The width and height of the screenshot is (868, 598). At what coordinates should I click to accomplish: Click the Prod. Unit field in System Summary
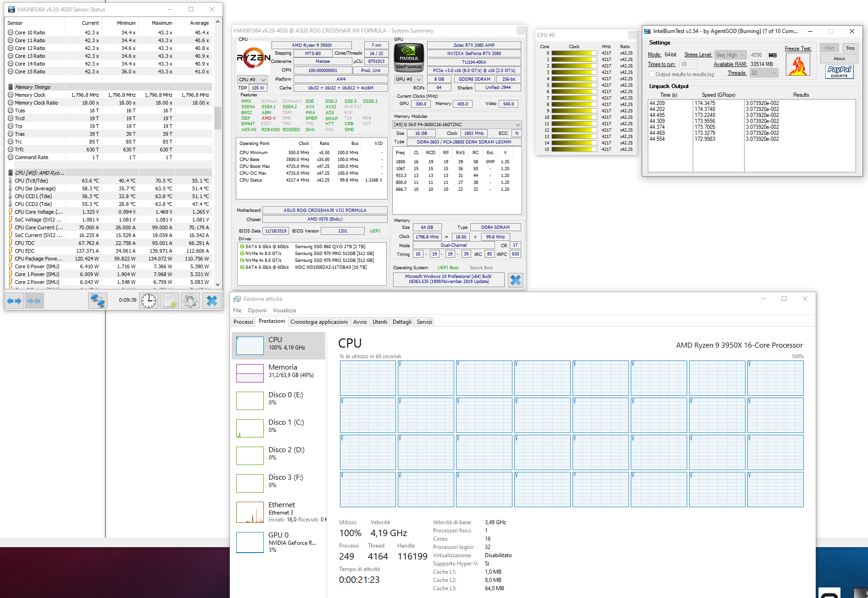(x=371, y=70)
